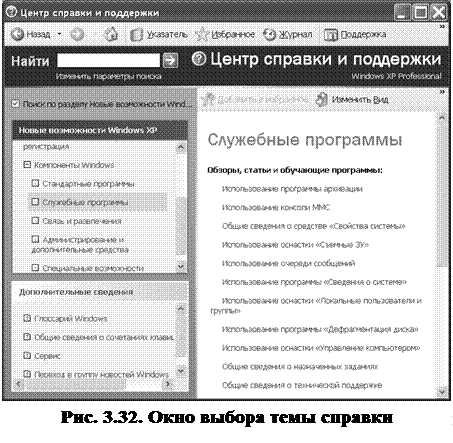
Task: Click the Добавить в избранное button
Action: [256, 99]
